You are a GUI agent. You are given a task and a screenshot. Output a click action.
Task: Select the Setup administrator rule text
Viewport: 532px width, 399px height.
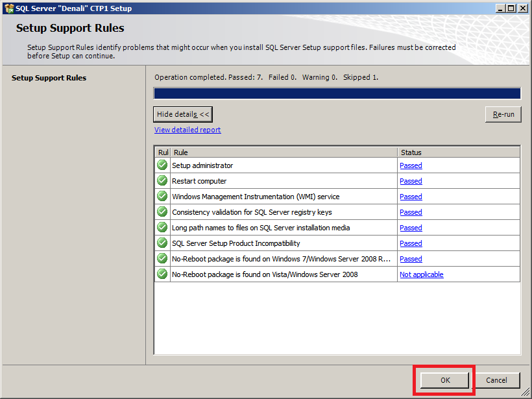pos(202,165)
